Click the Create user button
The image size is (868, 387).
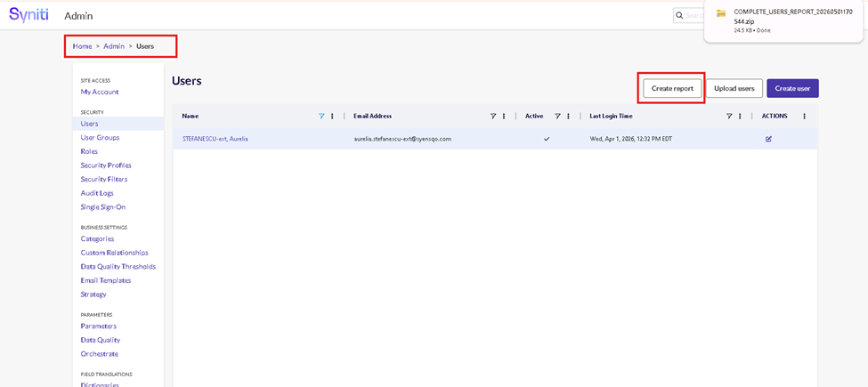(791, 88)
